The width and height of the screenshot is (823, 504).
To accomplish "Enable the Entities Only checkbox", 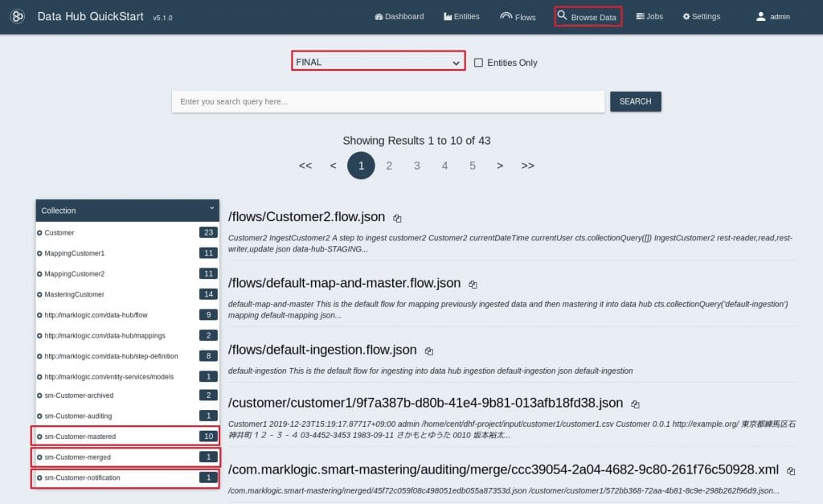I will (478, 63).
